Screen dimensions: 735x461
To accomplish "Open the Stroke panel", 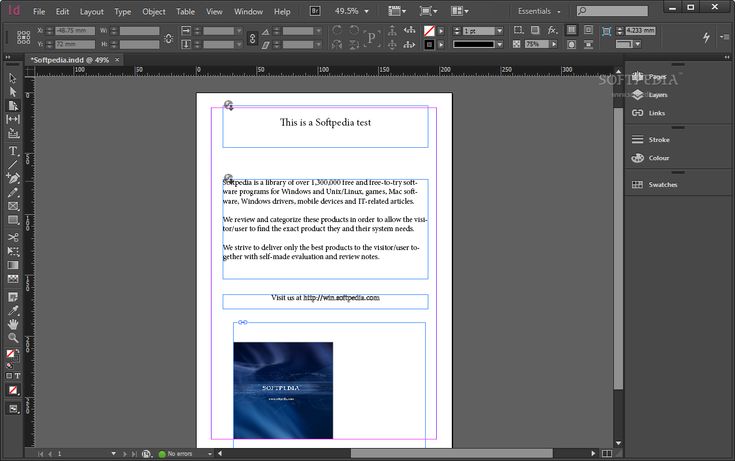I will (x=651, y=140).
